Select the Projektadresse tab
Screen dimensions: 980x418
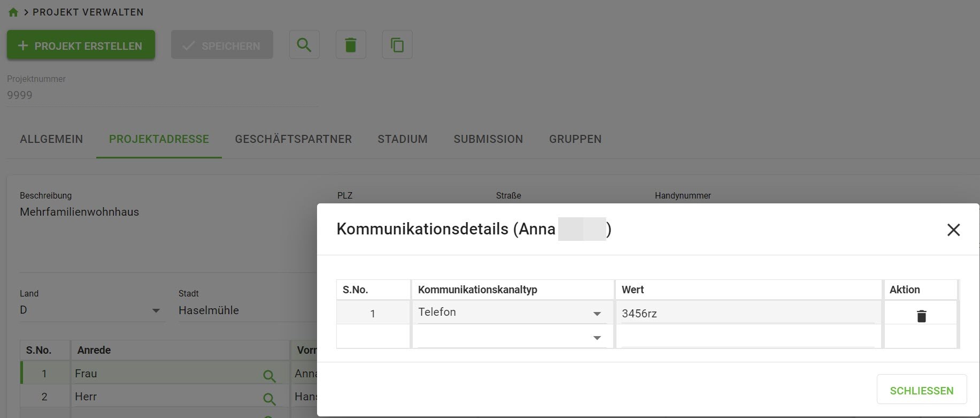pos(159,139)
